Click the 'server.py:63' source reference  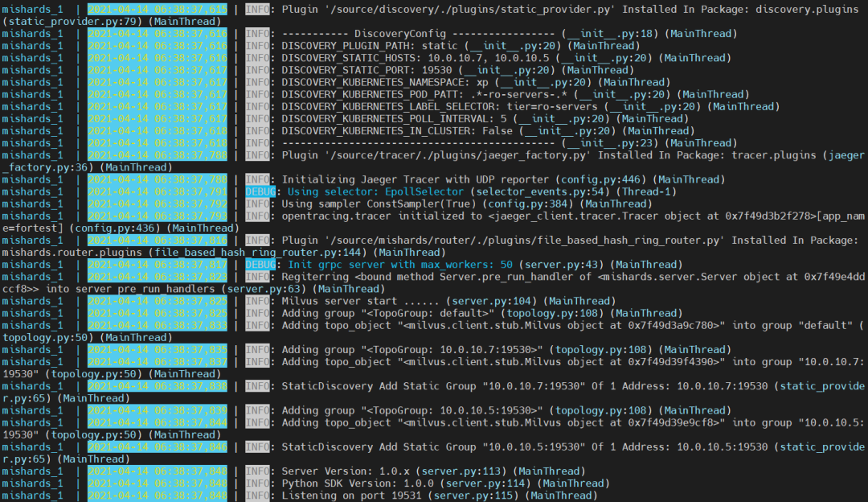pyautogui.click(x=264, y=290)
